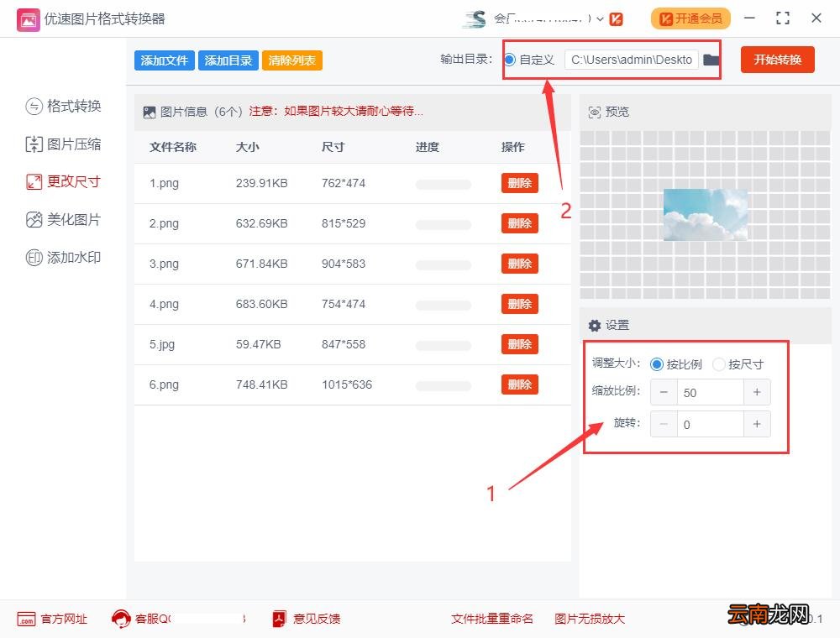Click progress bar of 6.png row

click(443, 386)
